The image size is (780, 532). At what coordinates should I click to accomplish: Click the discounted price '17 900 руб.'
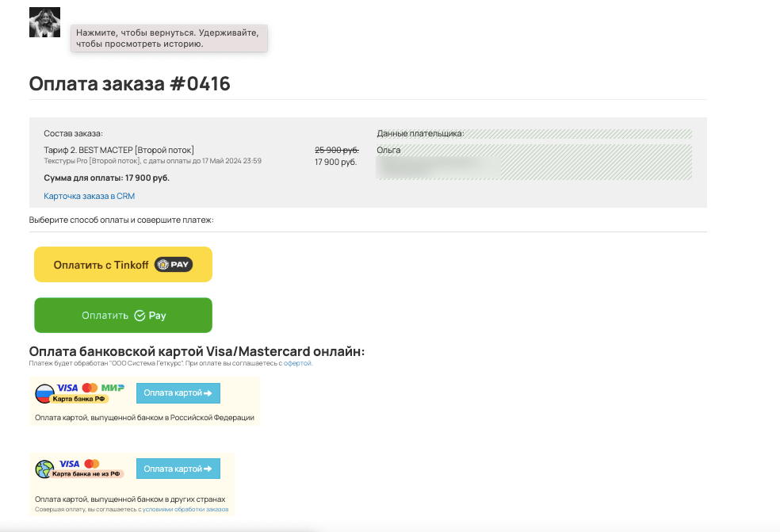coord(336,162)
